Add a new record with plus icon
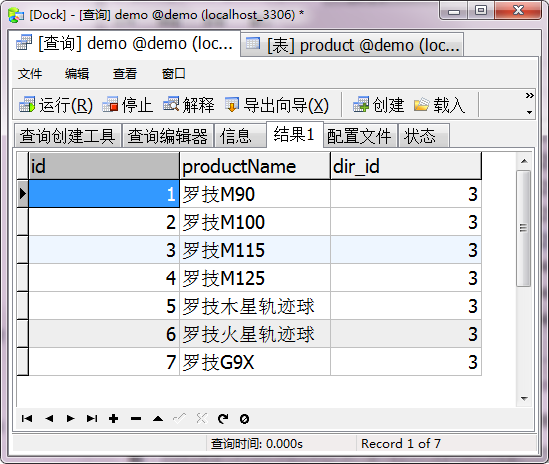The image size is (549, 464). (113, 418)
